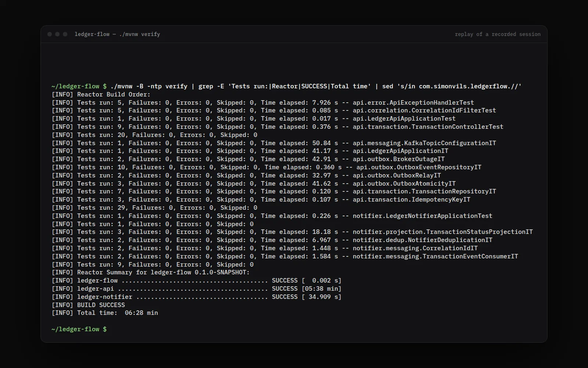This screenshot has width=588, height=368.
Task: Select the notifier.LedgerNotifierApplicationTest line
Action: click(272, 216)
